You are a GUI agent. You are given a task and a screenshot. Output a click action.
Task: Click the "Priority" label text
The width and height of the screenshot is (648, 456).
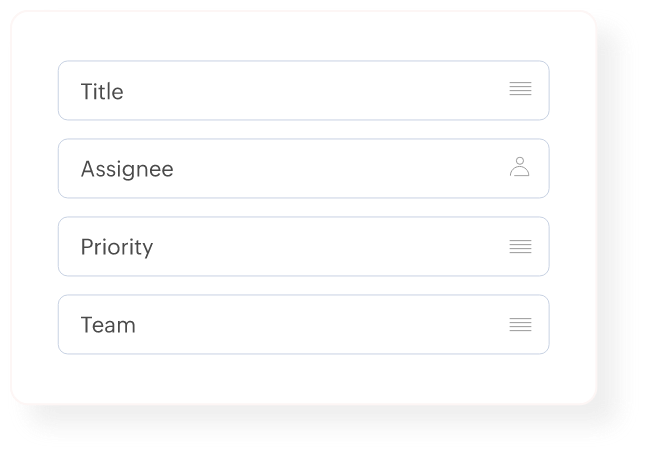[x=117, y=247]
